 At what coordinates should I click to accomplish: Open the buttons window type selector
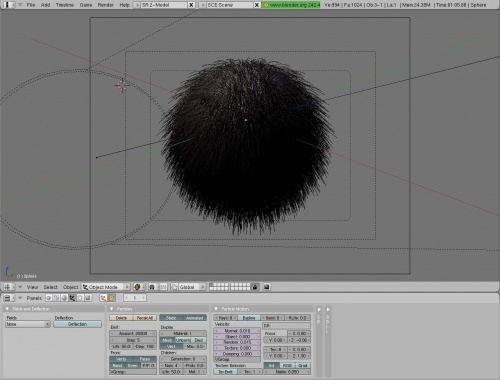tap(8, 298)
